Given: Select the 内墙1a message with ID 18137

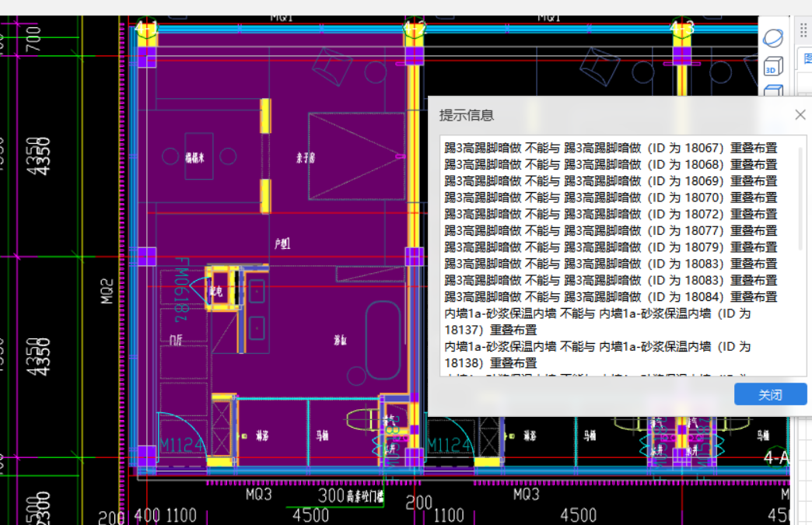Looking at the screenshot, I should pos(597,321).
